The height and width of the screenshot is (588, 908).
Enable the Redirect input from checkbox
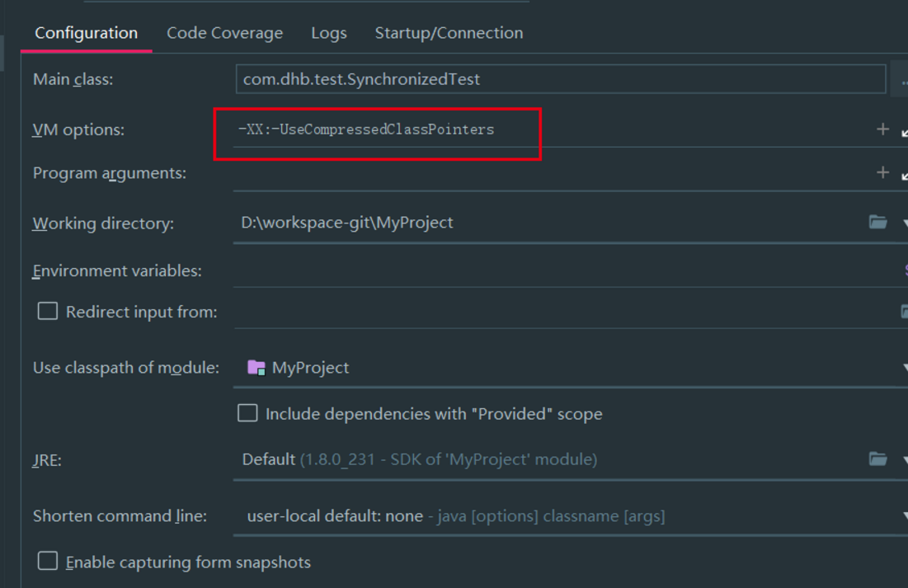point(47,311)
